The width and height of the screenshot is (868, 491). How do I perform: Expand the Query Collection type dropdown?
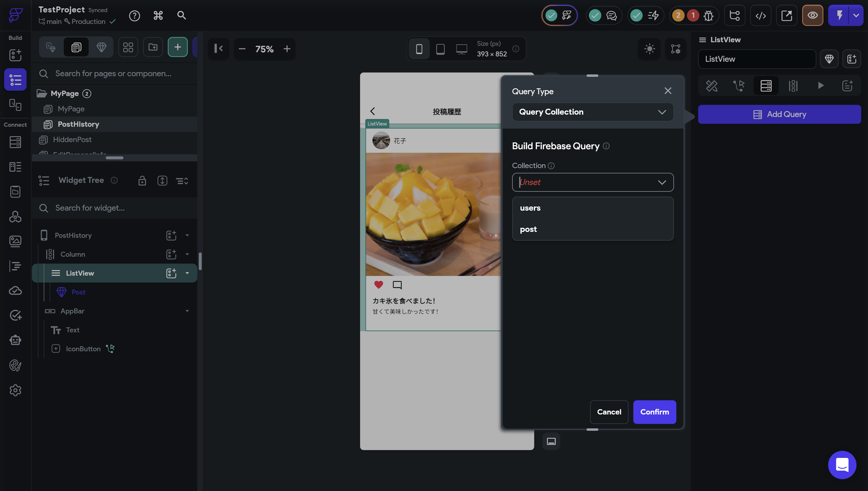(592, 112)
